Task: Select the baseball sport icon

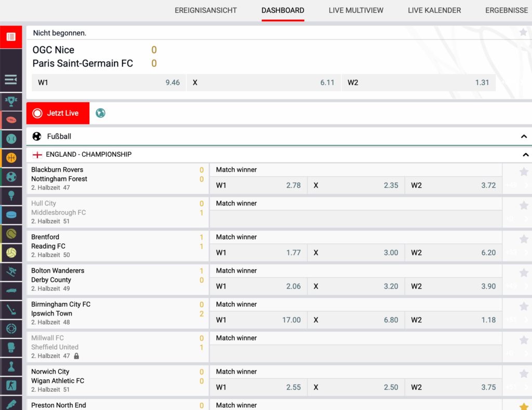Action: (x=11, y=139)
